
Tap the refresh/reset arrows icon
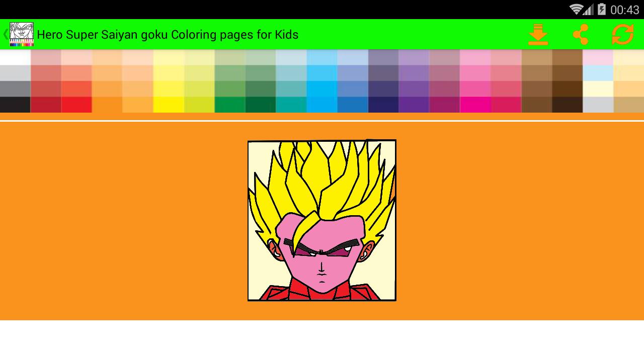click(x=623, y=35)
